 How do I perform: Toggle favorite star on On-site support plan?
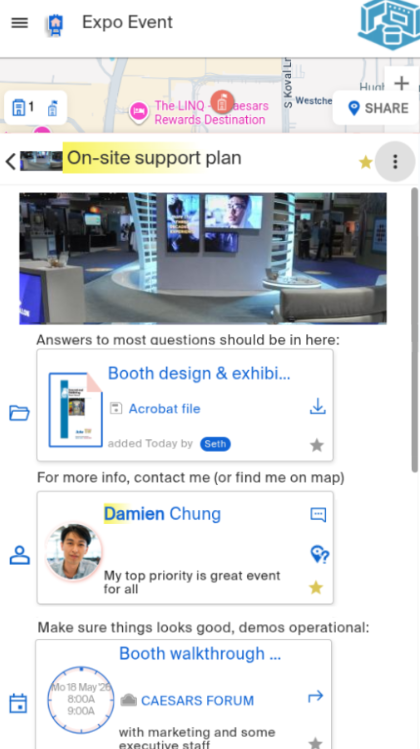[366, 162]
